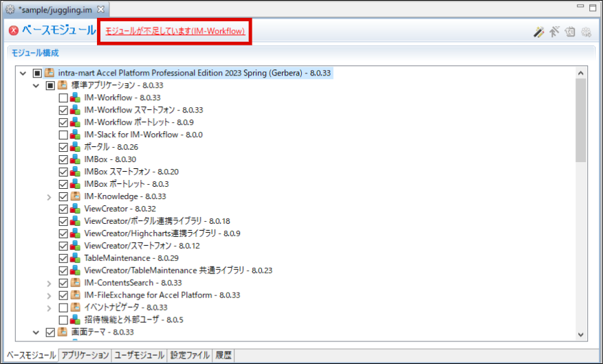Click the module icon of IM-Workflow ポートレット
This screenshot has width=603, height=364.
pos(76,122)
